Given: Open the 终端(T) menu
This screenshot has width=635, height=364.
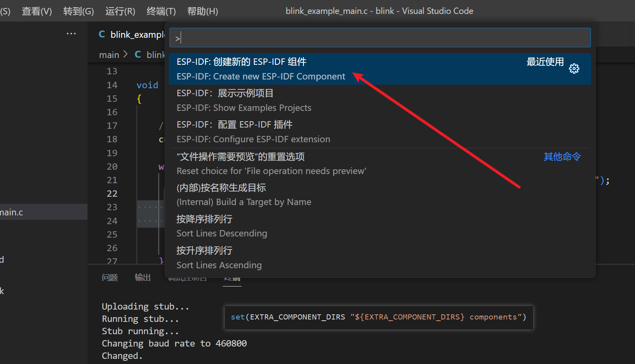Looking at the screenshot, I should [161, 11].
